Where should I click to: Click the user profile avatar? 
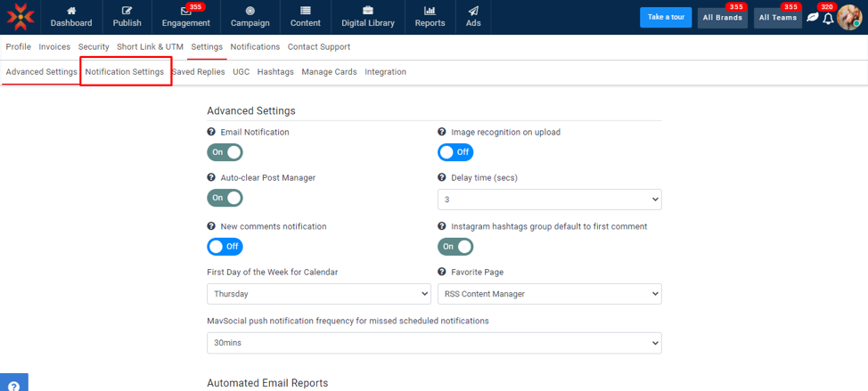tap(848, 17)
